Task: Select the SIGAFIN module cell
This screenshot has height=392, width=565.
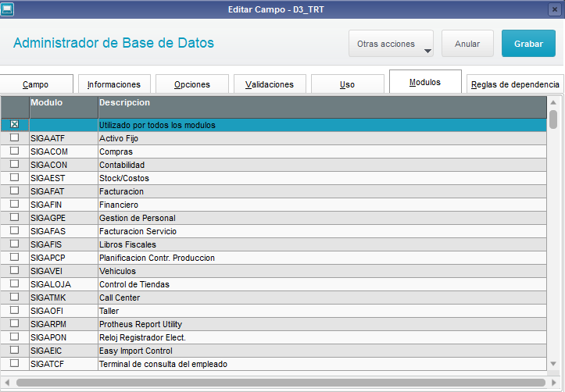Action: click(64, 205)
